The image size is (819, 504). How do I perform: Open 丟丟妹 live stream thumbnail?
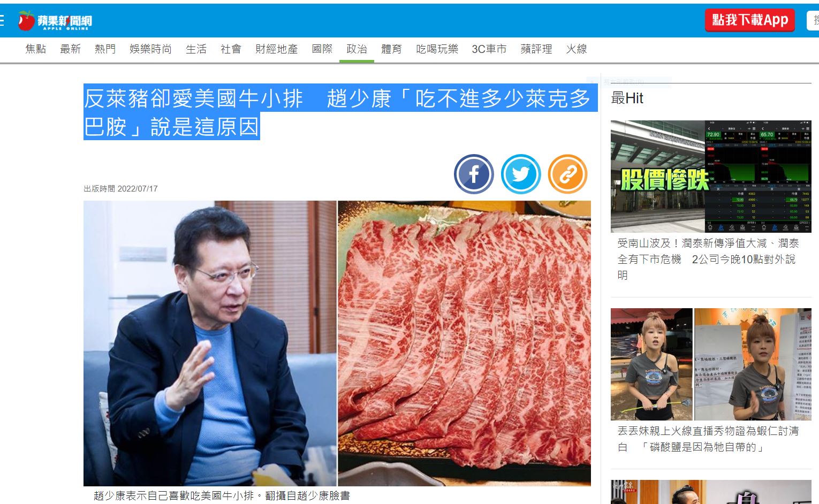pyautogui.click(x=711, y=364)
